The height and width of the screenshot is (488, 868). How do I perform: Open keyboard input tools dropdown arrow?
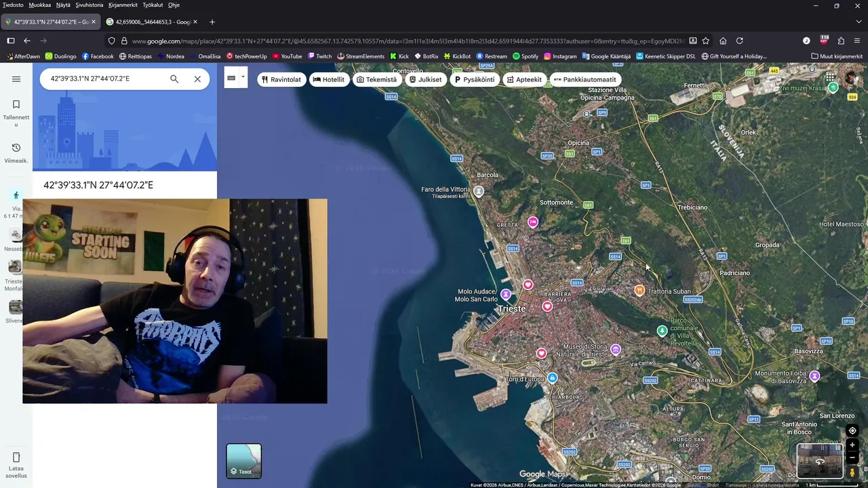[x=243, y=77]
